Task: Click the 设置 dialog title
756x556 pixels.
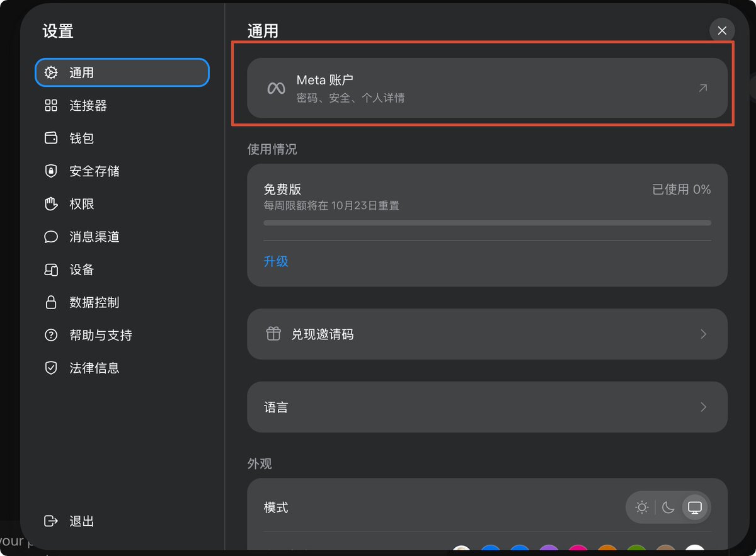Action: [58, 31]
